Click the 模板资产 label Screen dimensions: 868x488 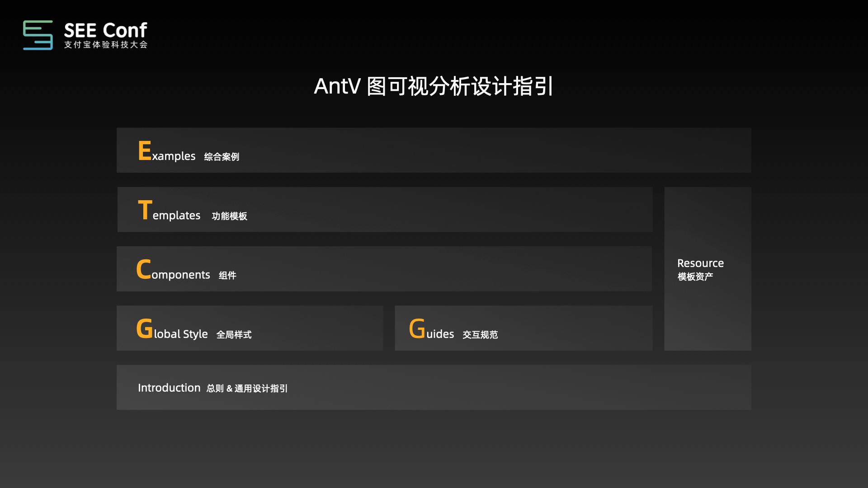695,277
